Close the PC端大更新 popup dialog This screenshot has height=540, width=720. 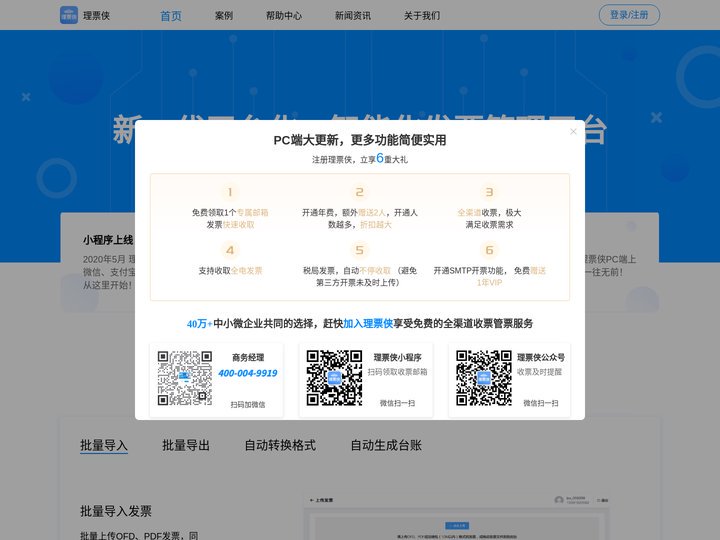point(573,132)
